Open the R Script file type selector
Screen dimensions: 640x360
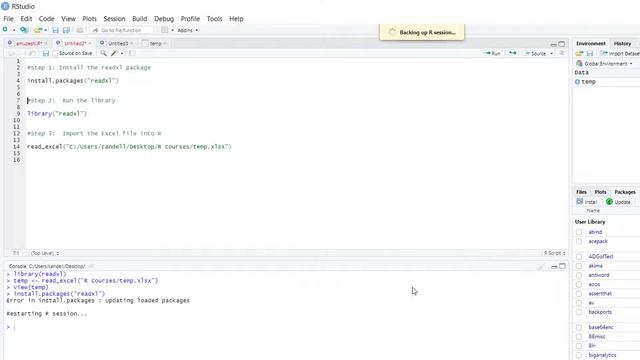[x=554, y=253]
